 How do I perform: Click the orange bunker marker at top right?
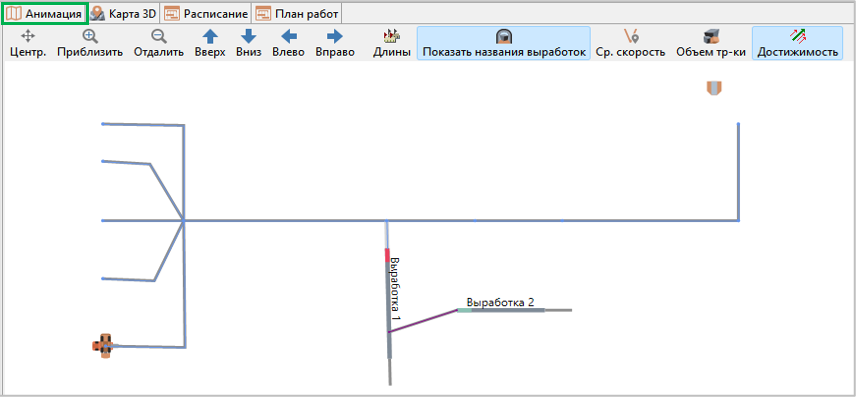pos(713,88)
